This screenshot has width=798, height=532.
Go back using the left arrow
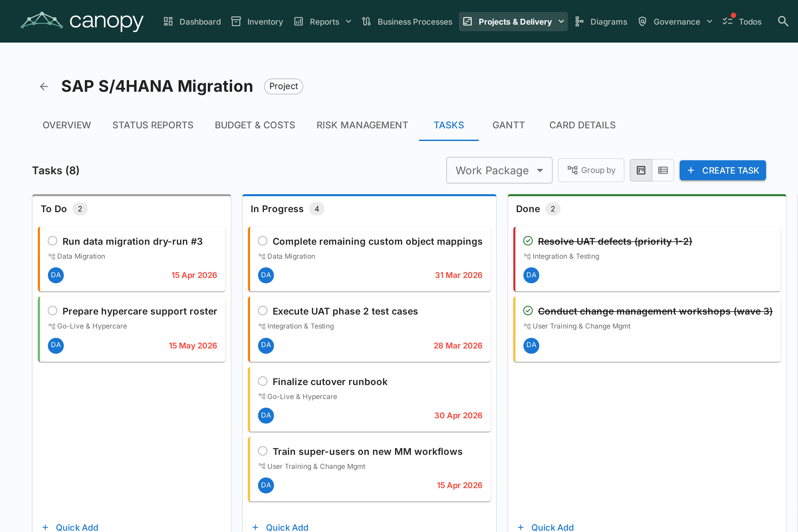point(44,86)
